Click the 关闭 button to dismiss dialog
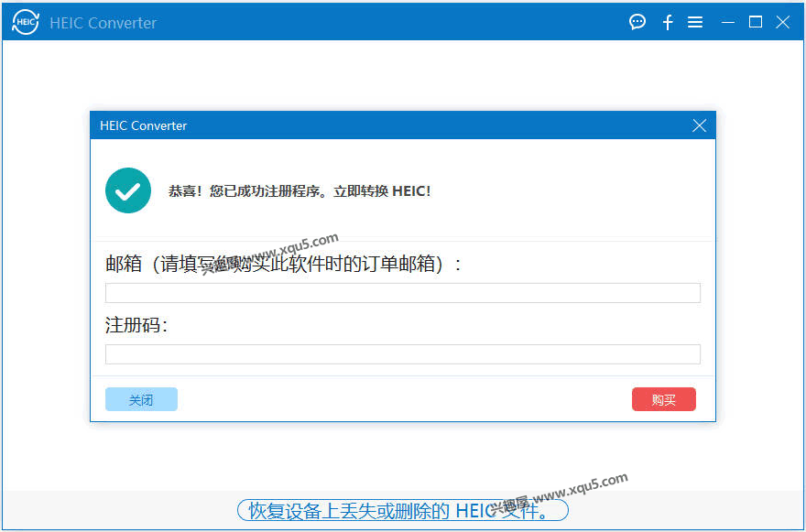 pos(141,399)
